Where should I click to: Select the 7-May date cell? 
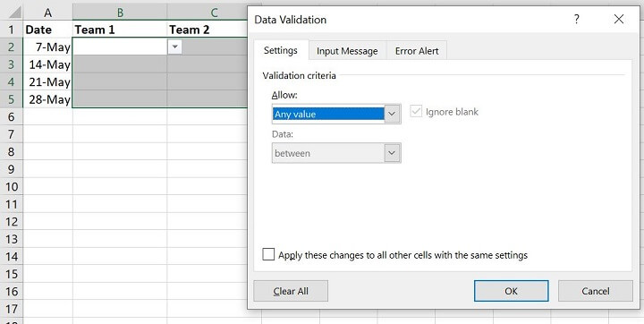pos(47,47)
